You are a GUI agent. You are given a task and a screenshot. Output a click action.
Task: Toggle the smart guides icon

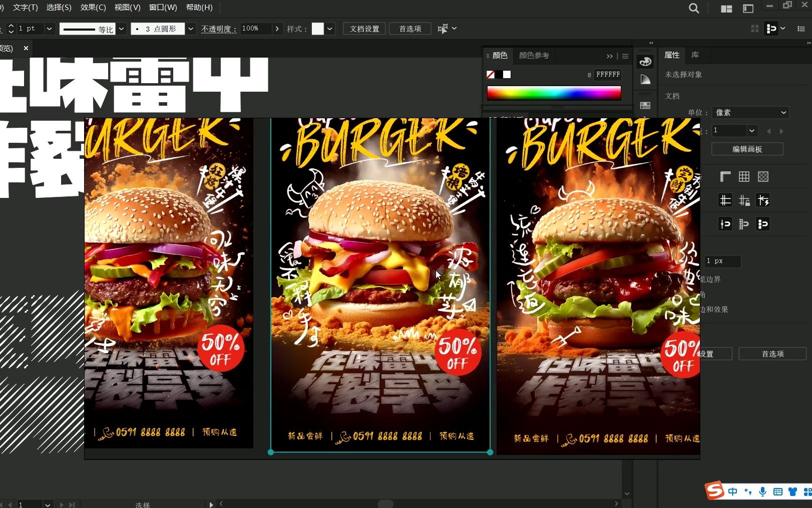(763, 200)
